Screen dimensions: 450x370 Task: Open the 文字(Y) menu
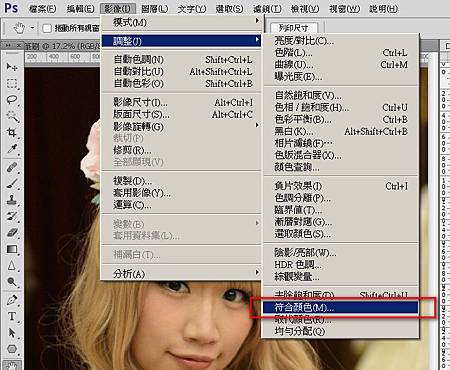[x=192, y=9]
